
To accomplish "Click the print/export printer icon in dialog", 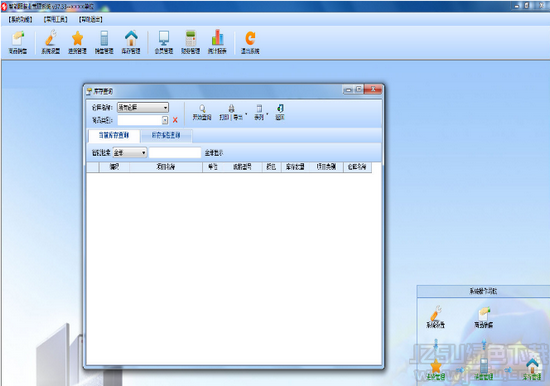I will 231,108.
